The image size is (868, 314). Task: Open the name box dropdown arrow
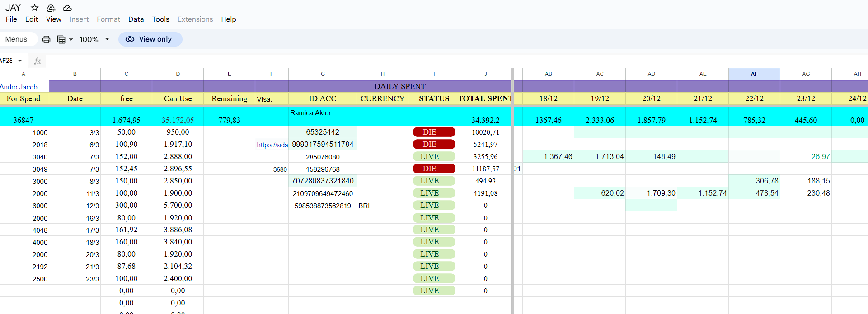(20, 61)
